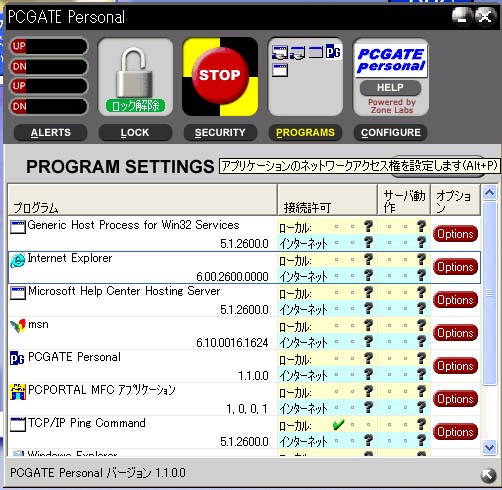
Task: Click the HELP button
Action: tap(390, 88)
